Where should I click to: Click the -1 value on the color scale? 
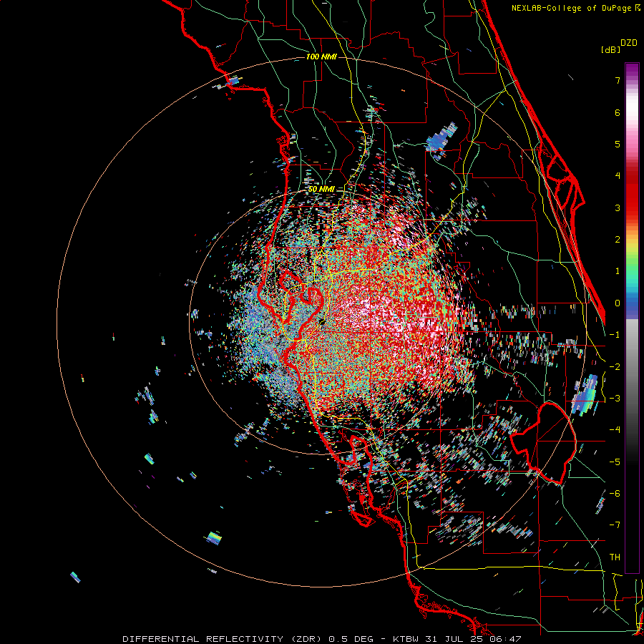pyautogui.click(x=615, y=335)
